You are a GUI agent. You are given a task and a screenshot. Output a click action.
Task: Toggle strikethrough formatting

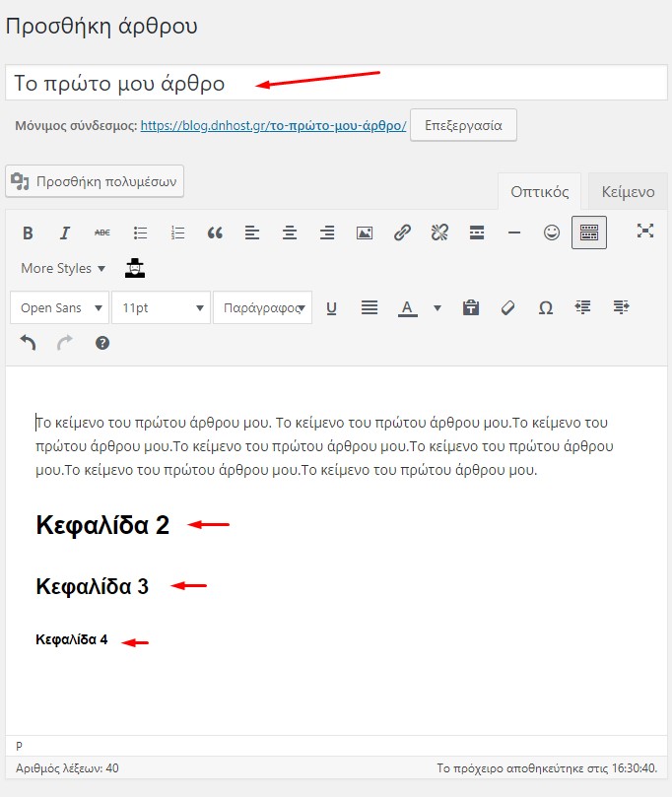[102, 233]
